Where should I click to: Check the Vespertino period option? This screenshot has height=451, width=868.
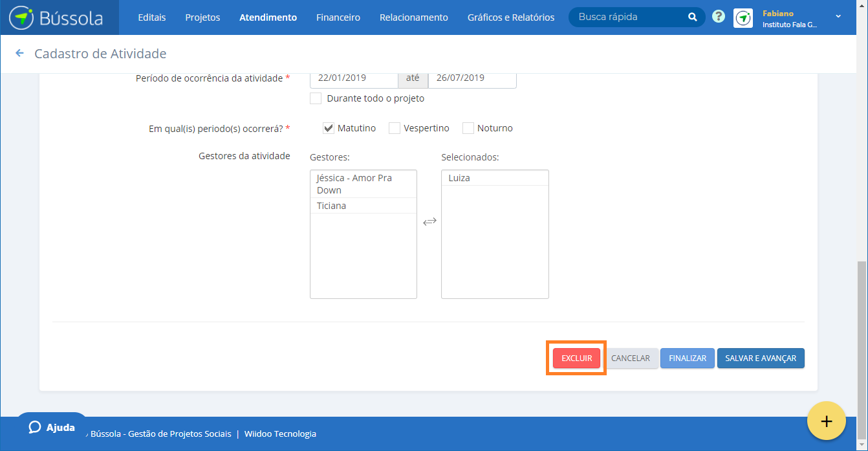[395, 127]
